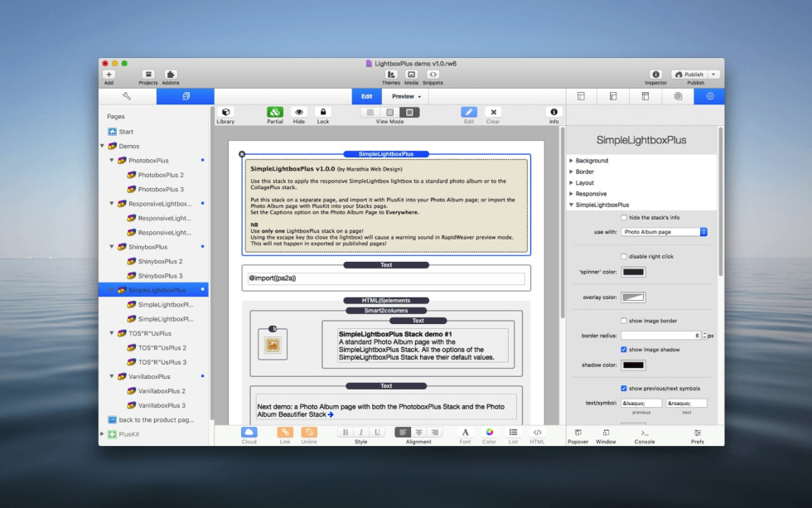Toggle underline style
812x508 pixels.
[x=377, y=433]
